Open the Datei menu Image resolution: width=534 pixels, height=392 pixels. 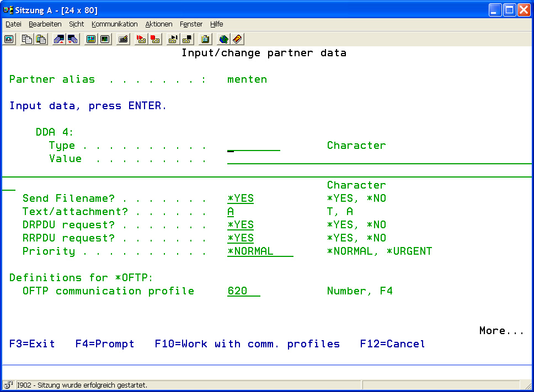click(13, 24)
